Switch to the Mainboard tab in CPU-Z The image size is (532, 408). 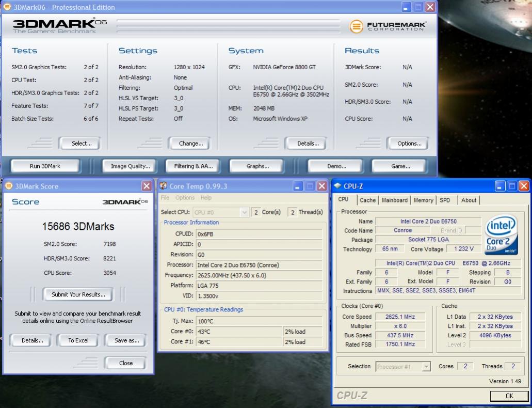(x=395, y=200)
